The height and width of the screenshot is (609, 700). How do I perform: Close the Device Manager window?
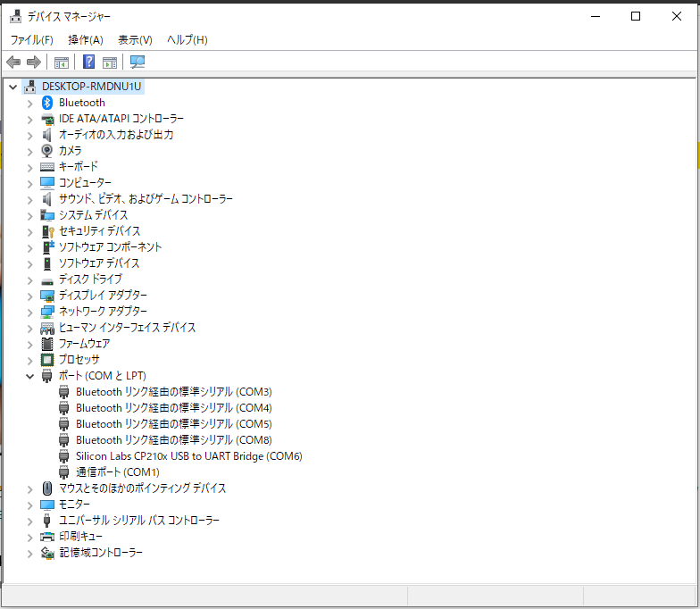coord(677,16)
